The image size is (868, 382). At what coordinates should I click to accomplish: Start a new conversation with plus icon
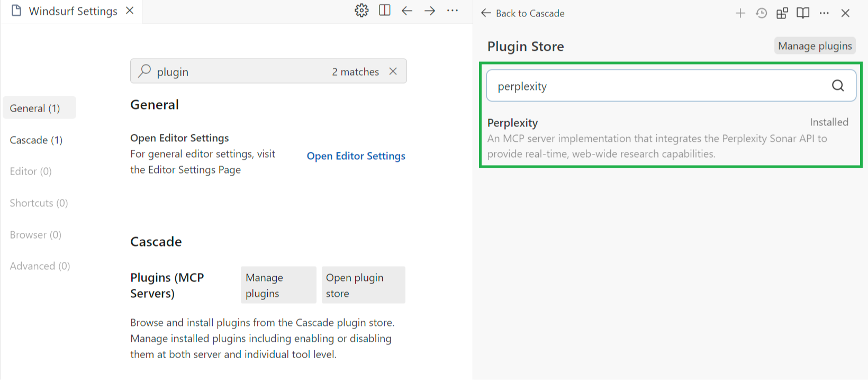(x=740, y=13)
